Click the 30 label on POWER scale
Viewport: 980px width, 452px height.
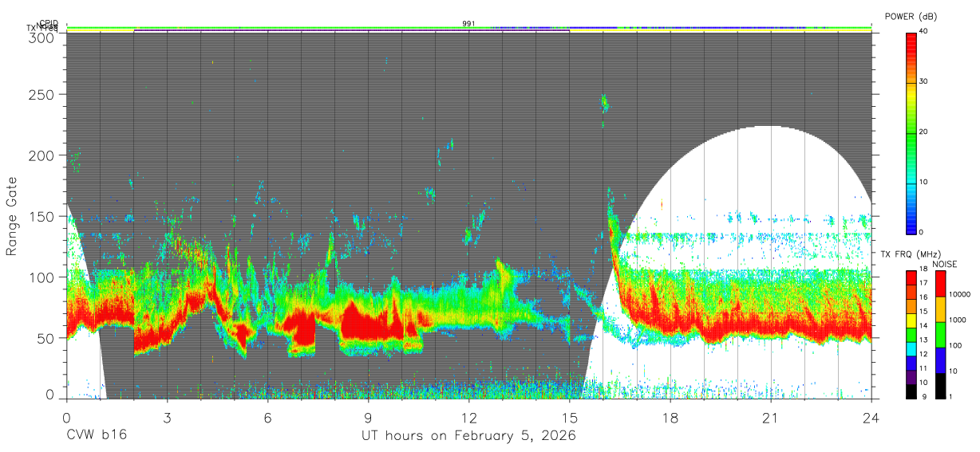point(923,81)
